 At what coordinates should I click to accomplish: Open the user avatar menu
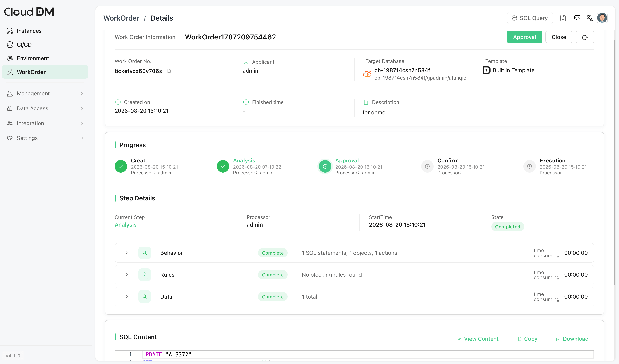(x=602, y=18)
